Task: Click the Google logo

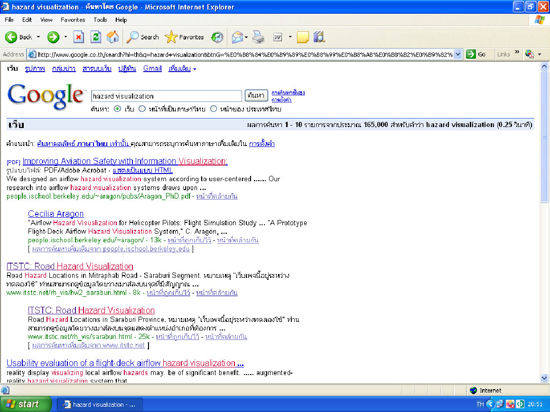Action: coord(46,96)
